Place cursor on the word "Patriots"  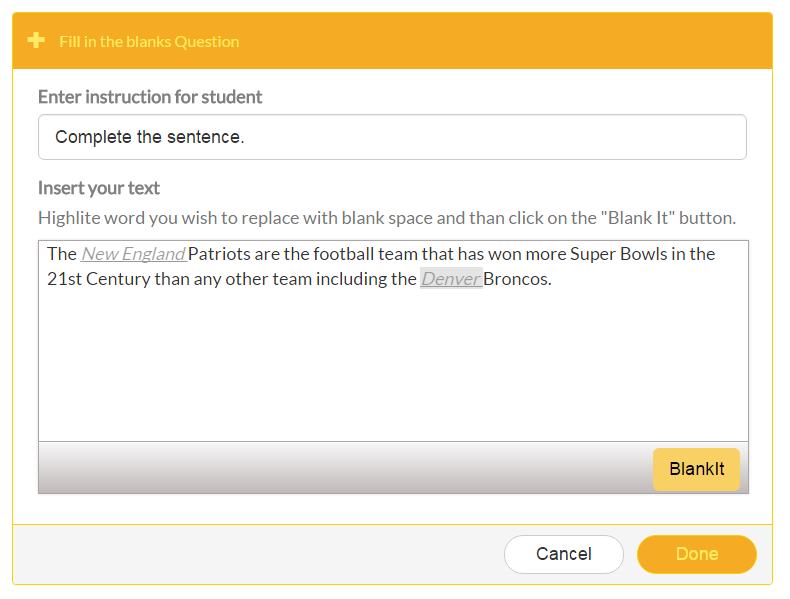point(219,254)
